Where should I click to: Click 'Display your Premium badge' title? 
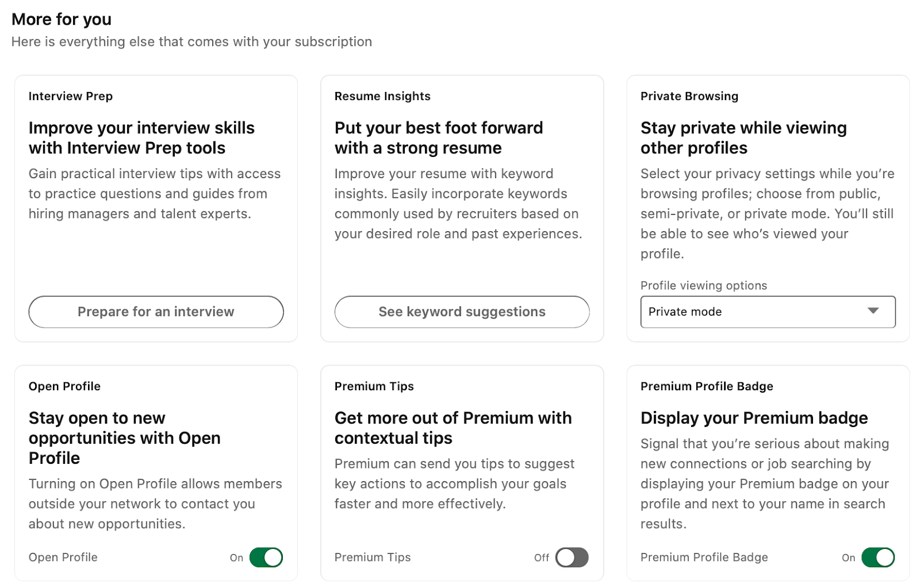pos(754,418)
